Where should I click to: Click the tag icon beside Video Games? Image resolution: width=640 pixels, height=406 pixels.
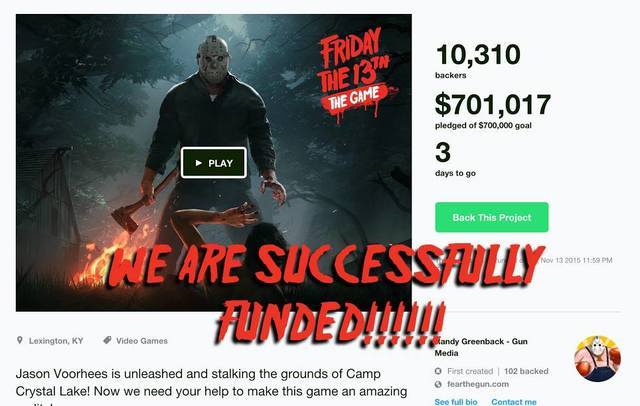click(x=107, y=340)
